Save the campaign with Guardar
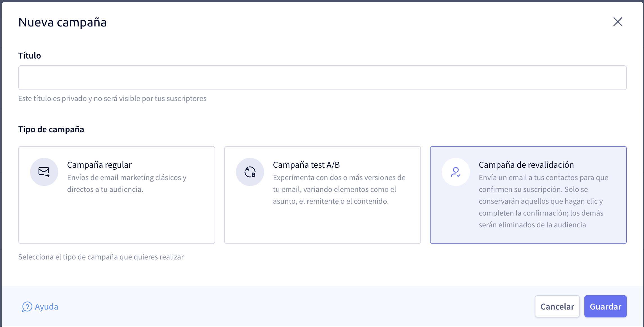Screen dimensions: 644x327 (x=605, y=306)
